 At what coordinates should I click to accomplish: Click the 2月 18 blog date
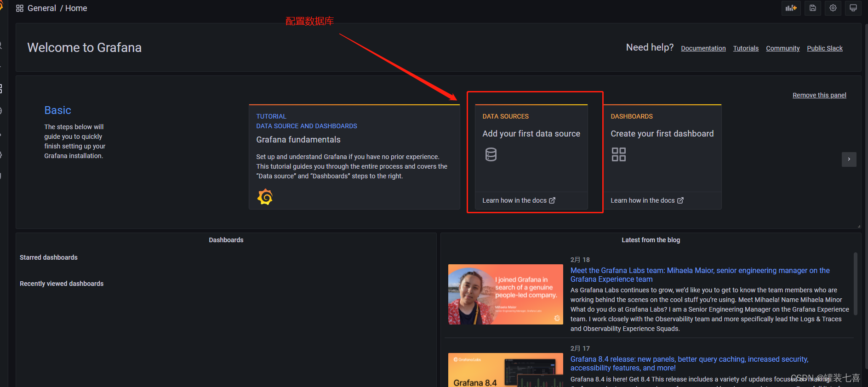[x=580, y=260]
